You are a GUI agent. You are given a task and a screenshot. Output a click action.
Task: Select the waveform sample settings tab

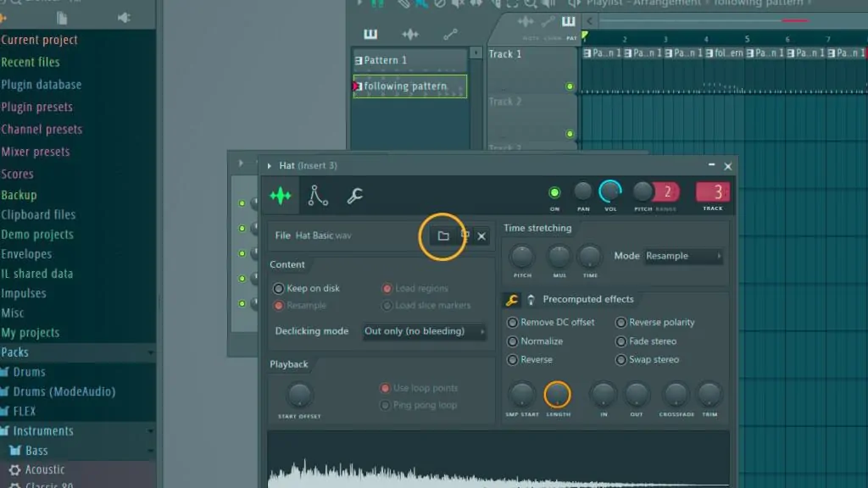281,196
